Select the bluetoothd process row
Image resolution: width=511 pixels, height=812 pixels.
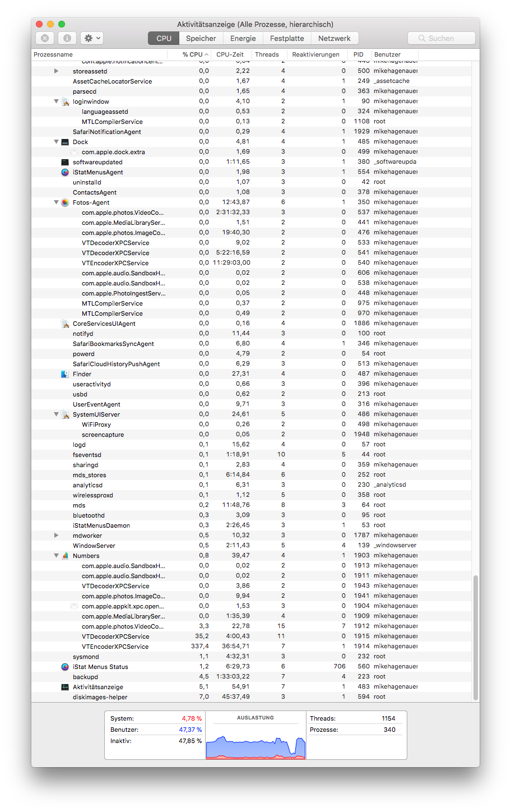coord(252,515)
